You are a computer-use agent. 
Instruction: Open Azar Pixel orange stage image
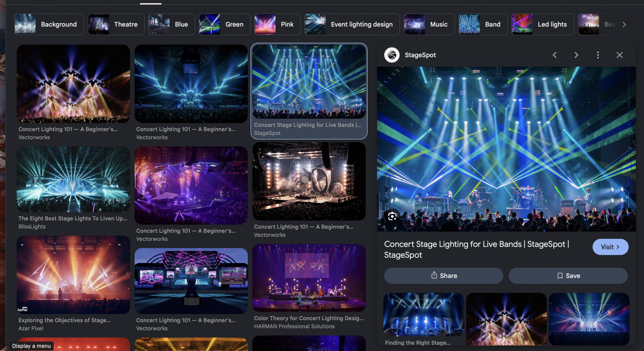[x=73, y=275]
